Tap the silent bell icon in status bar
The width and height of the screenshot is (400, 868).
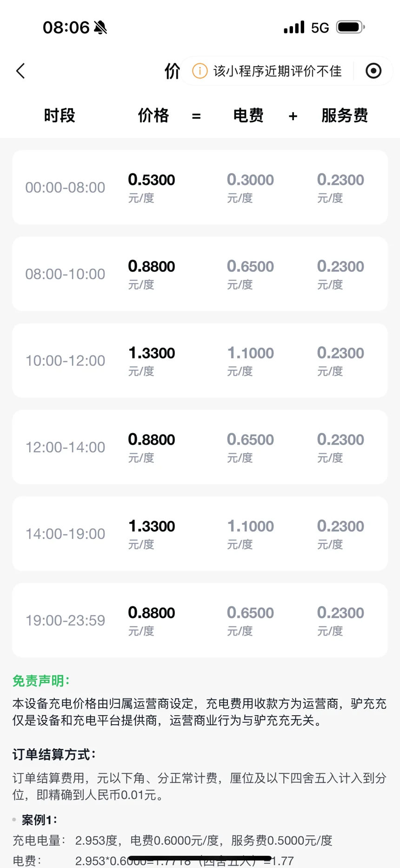tap(100, 28)
